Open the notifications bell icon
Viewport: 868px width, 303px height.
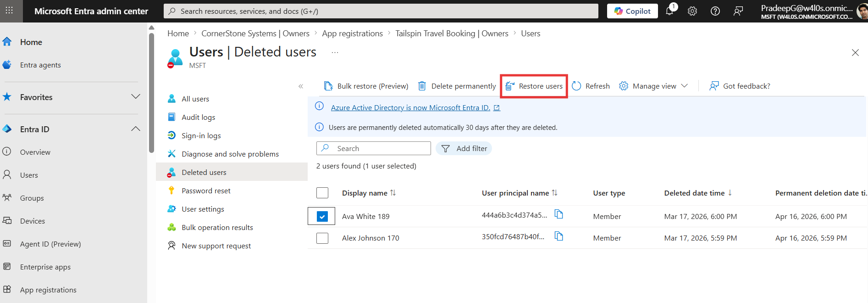[x=669, y=11]
